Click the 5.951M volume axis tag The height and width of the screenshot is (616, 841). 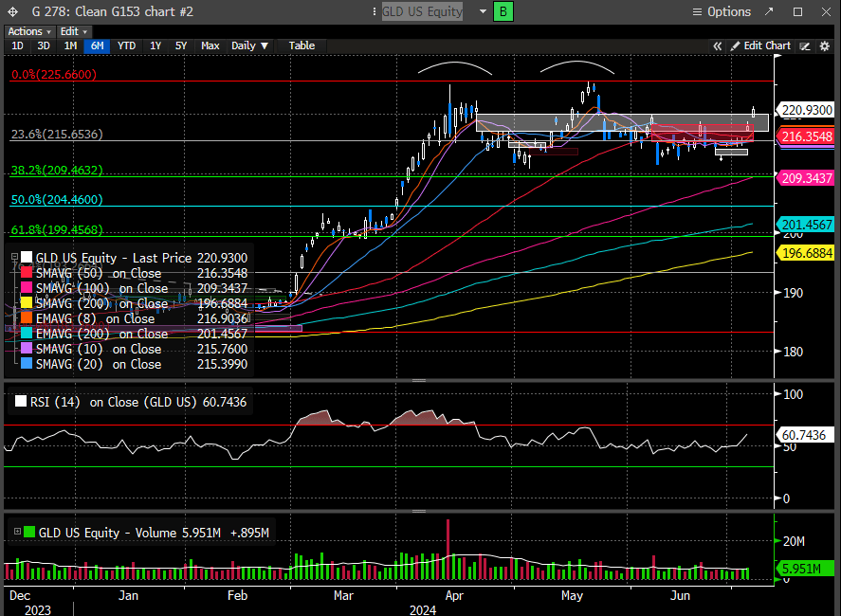[x=806, y=569]
